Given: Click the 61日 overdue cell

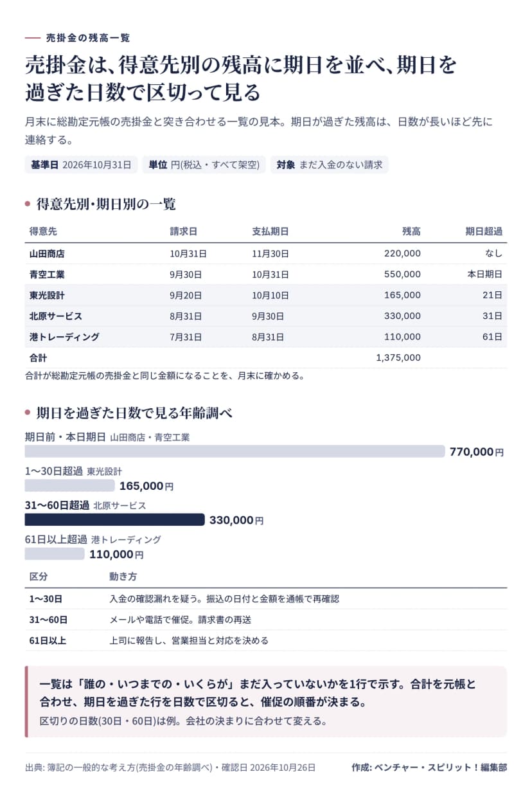Looking at the screenshot, I should coord(493,337).
